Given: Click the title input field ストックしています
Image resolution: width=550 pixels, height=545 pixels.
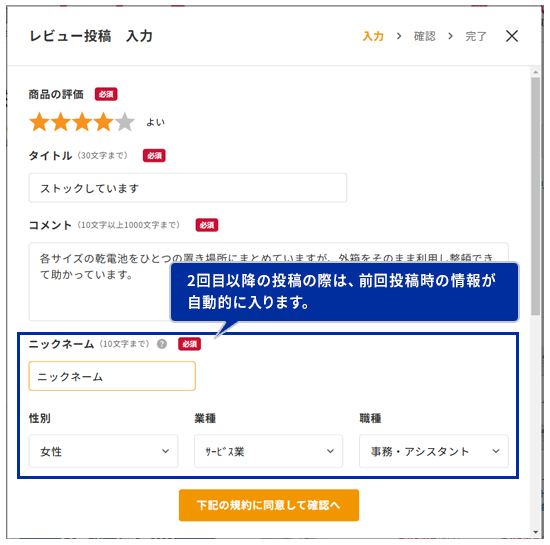Looking at the screenshot, I should click(188, 188).
